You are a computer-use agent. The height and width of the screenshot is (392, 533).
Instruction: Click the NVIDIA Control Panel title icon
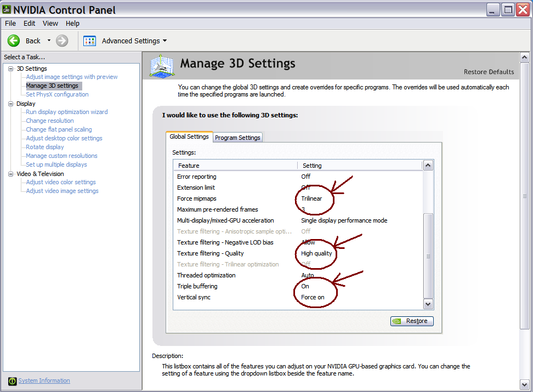click(x=7, y=9)
